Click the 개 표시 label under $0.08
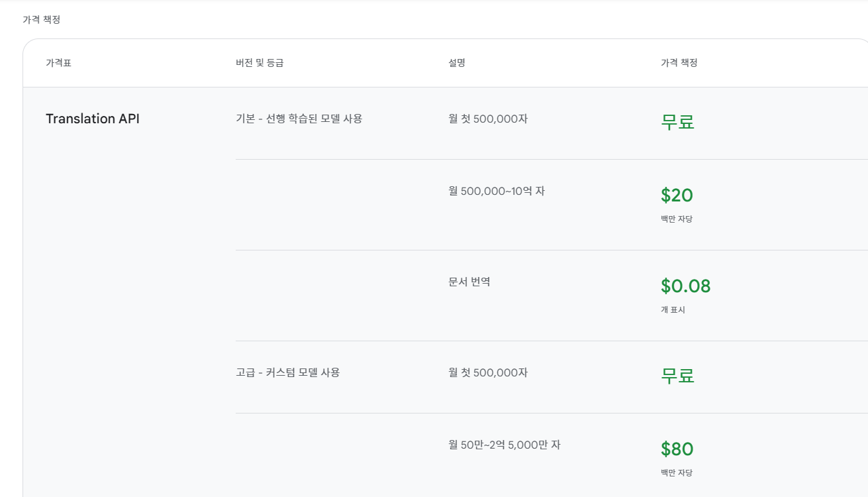 click(x=673, y=309)
